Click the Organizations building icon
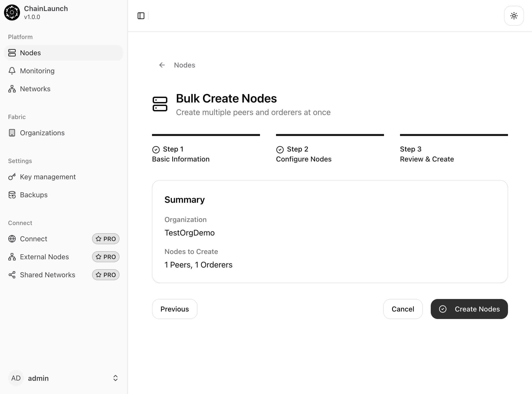 click(x=12, y=133)
